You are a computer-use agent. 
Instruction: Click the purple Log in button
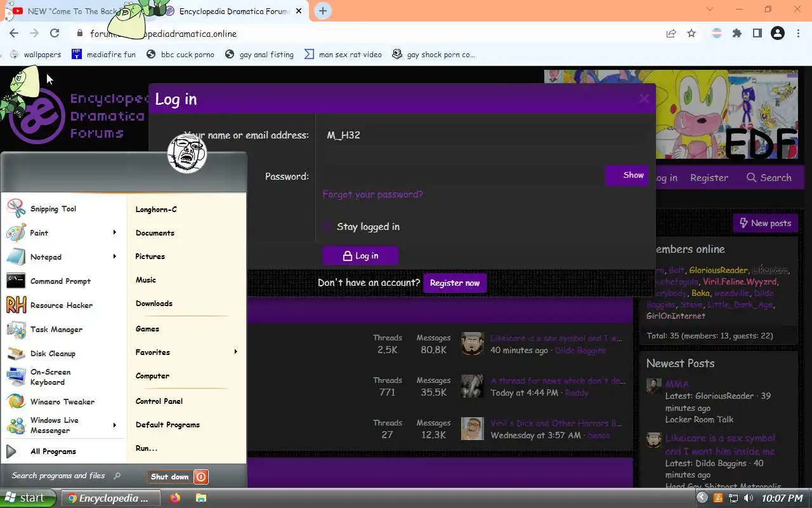click(360, 256)
